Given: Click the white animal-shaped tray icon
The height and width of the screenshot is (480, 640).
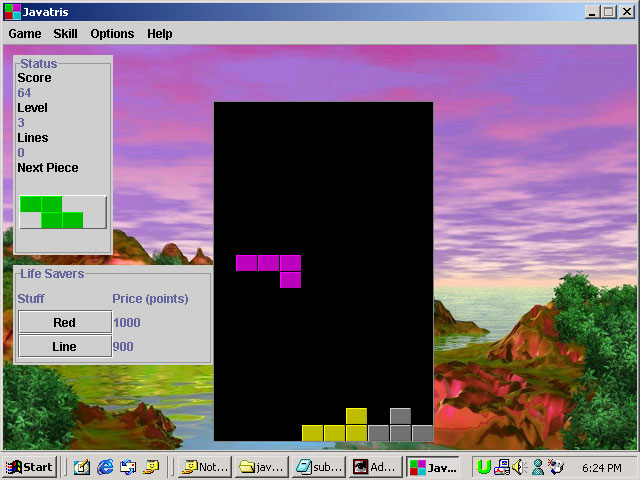Looking at the screenshot, I should pos(556,467).
